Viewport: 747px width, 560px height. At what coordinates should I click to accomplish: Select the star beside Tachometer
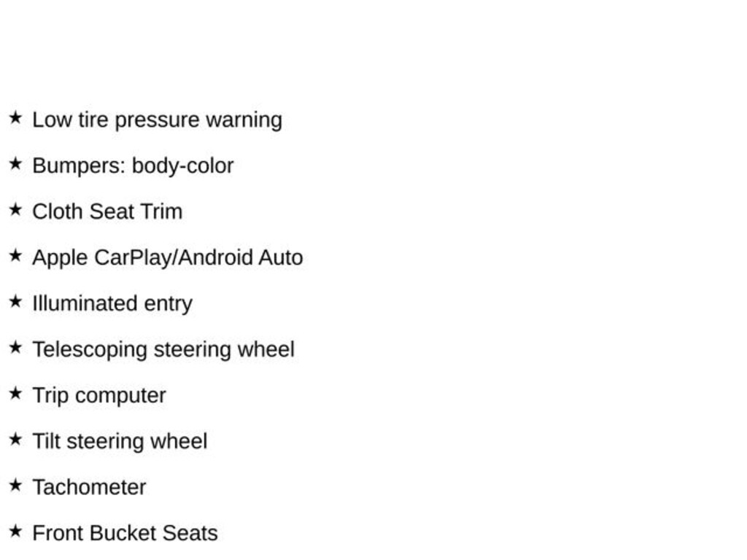pos(15,485)
